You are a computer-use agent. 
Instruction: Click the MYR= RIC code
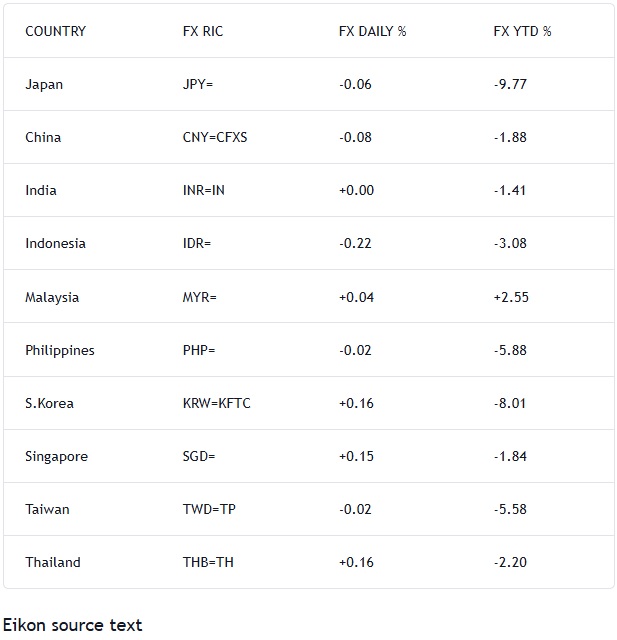click(199, 297)
